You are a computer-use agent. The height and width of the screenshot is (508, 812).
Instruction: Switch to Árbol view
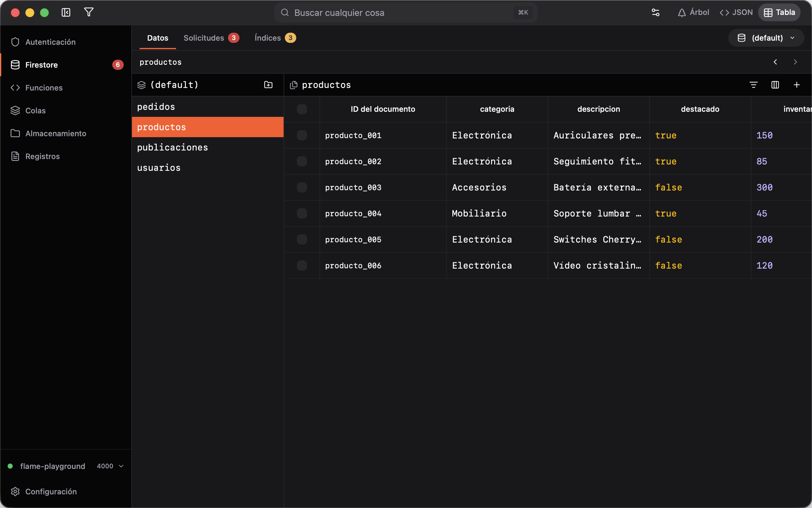click(693, 12)
